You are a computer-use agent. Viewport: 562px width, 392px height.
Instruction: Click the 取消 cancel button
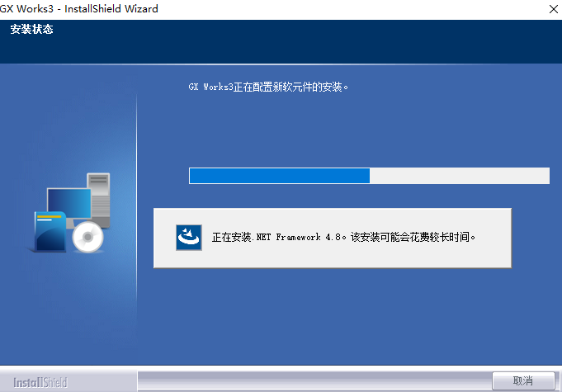(523, 380)
